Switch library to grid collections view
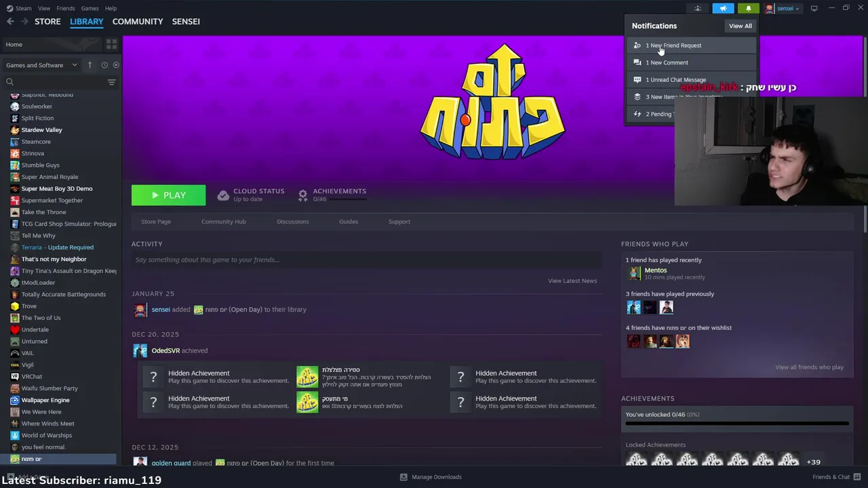The image size is (868, 488). click(111, 44)
